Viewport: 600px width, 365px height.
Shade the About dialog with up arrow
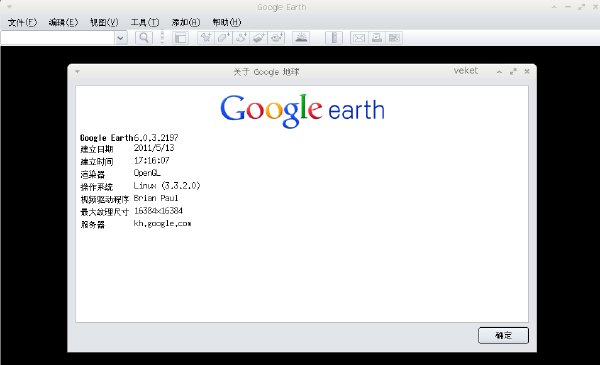coord(499,72)
